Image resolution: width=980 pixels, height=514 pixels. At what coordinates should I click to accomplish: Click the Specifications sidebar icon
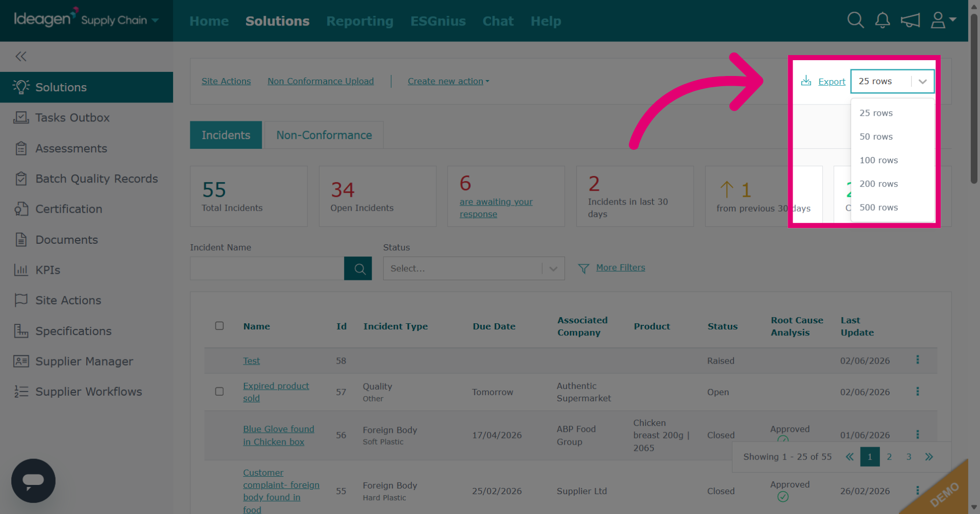[21, 331]
